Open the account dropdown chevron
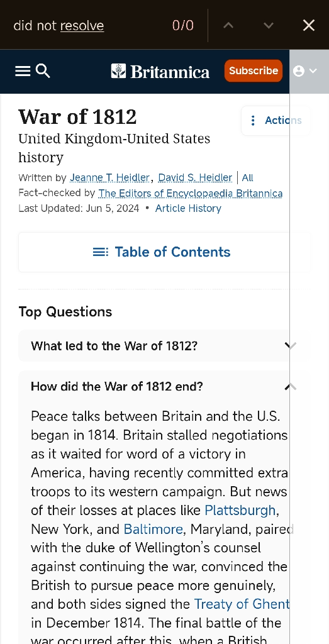The height and width of the screenshot is (644, 329). click(313, 71)
